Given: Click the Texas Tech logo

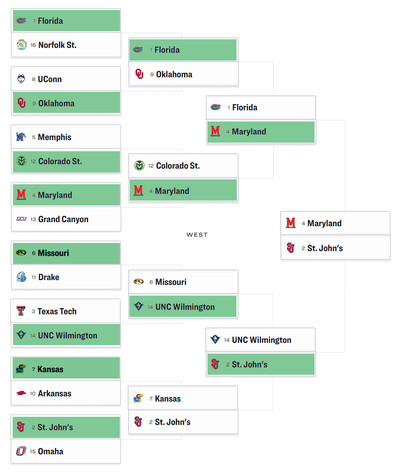Looking at the screenshot, I should (21, 311).
